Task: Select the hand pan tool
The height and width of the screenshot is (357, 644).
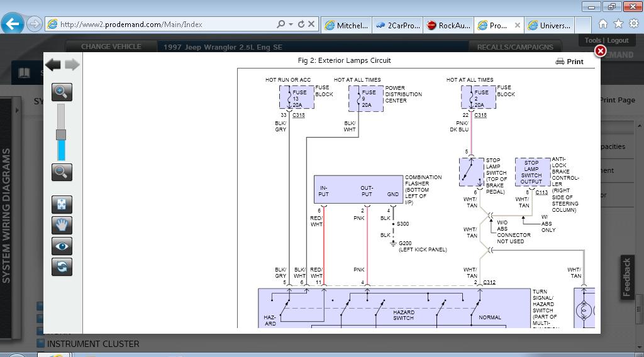Action: [x=62, y=226]
